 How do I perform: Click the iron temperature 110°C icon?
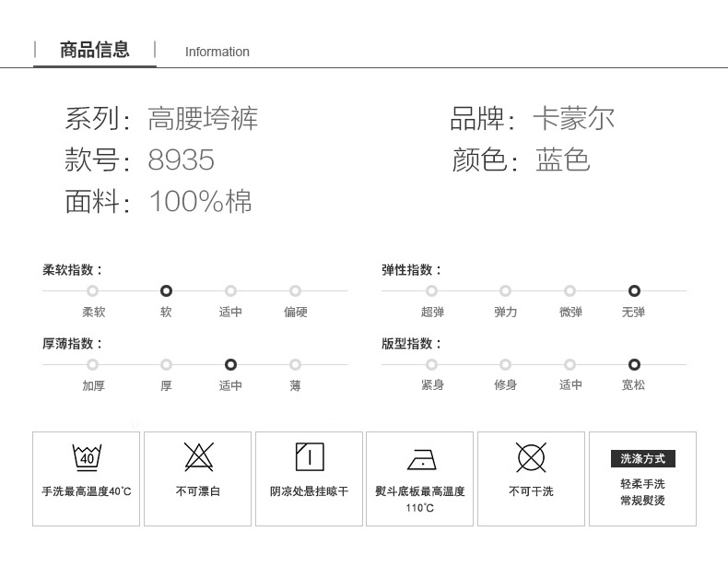tap(419, 458)
